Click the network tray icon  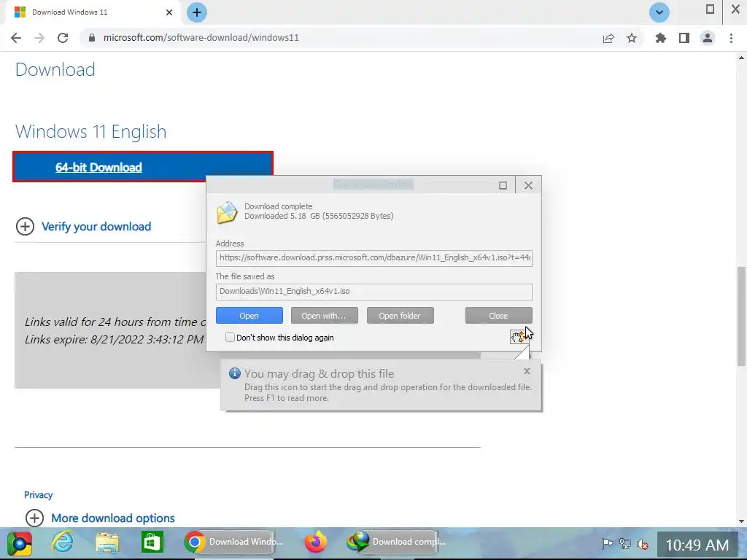[x=625, y=543]
